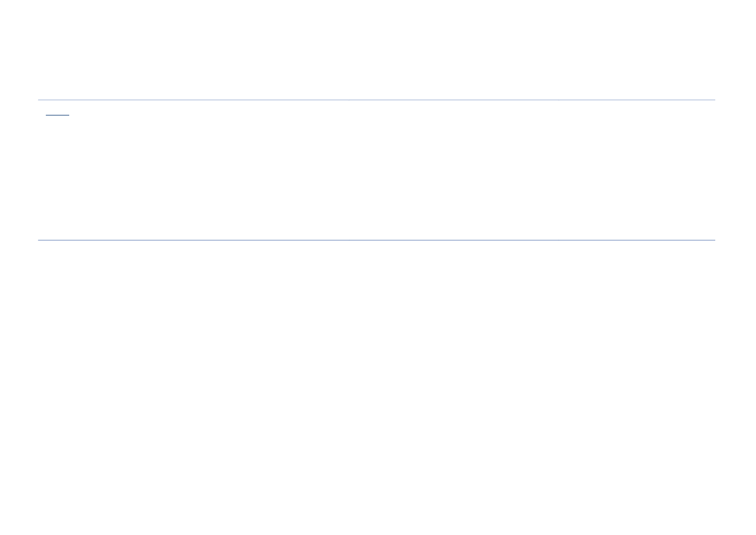Click the bottom horizontal divider line
The width and height of the screenshot is (756, 535).
[x=376, y=240]
